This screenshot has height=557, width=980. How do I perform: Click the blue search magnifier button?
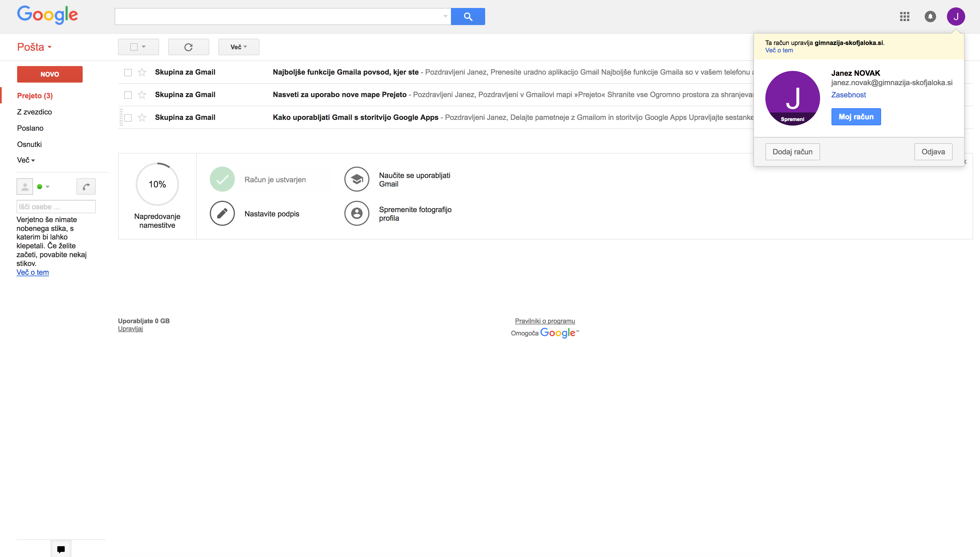click(x=468, y=17)
